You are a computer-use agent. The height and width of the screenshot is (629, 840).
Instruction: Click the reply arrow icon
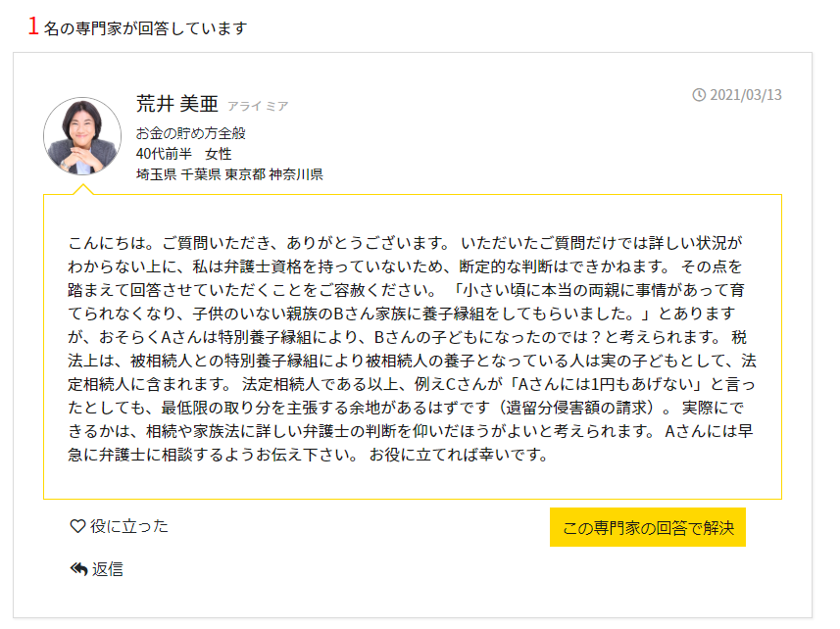click(78, 569)
